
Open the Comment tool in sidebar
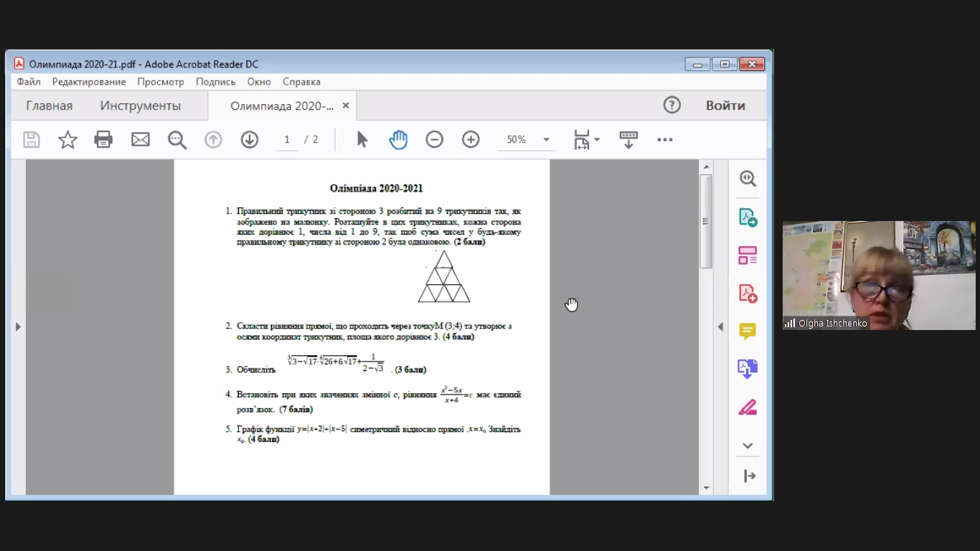[748, 331]
